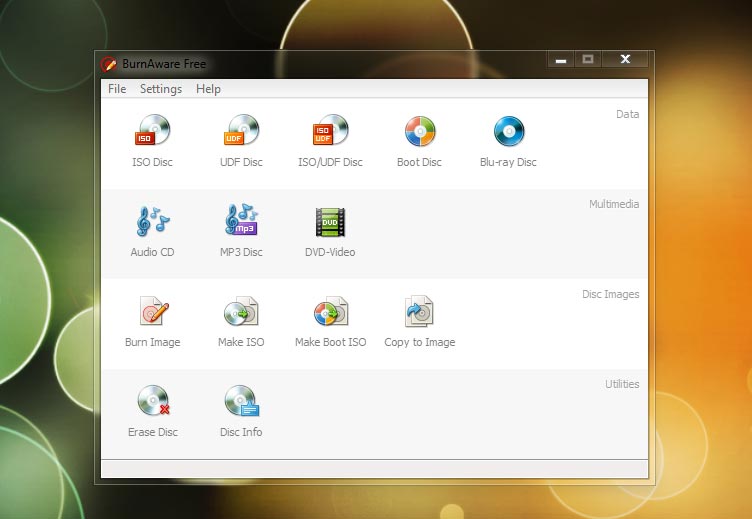The image size is (752, 519).
Task: Minimize the BurnAware Free window
Action: [561, 59]
